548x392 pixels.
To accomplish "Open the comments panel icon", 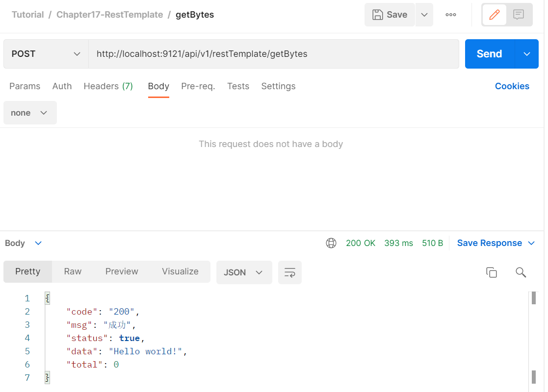I will coord(519,15).
